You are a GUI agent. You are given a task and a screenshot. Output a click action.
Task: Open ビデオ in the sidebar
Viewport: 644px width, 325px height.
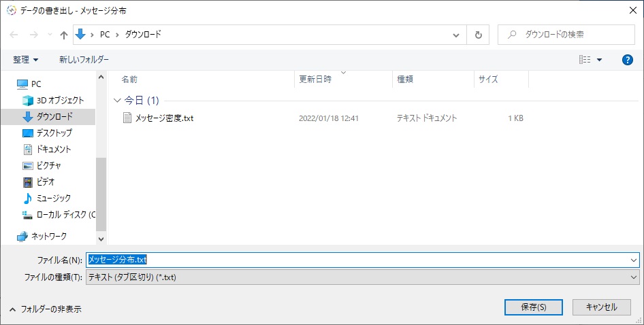point(45,182)
